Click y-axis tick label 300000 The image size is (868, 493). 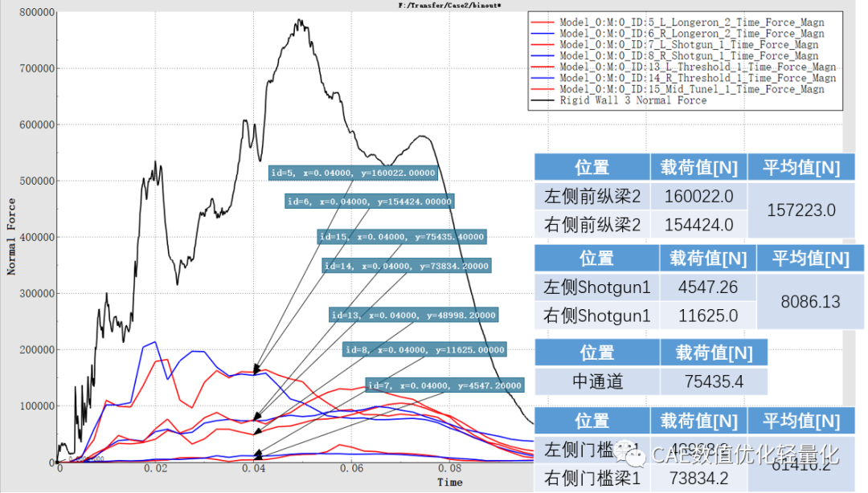[37, 294]
